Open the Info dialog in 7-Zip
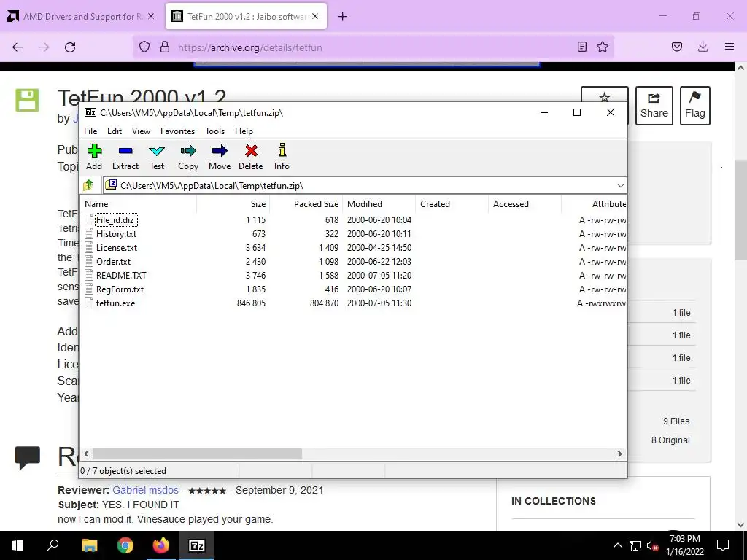This screenshot has width=747, height=560. (282, 157)
